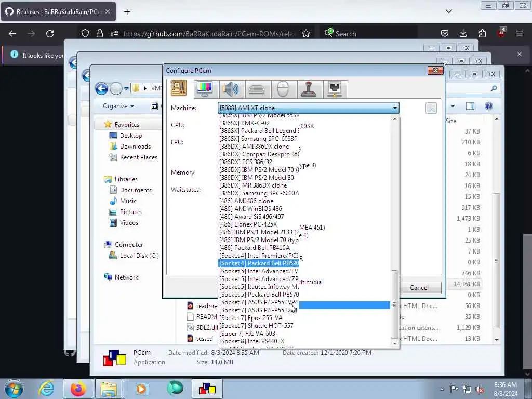Open a new Firefox tab

tap(127, 12)
